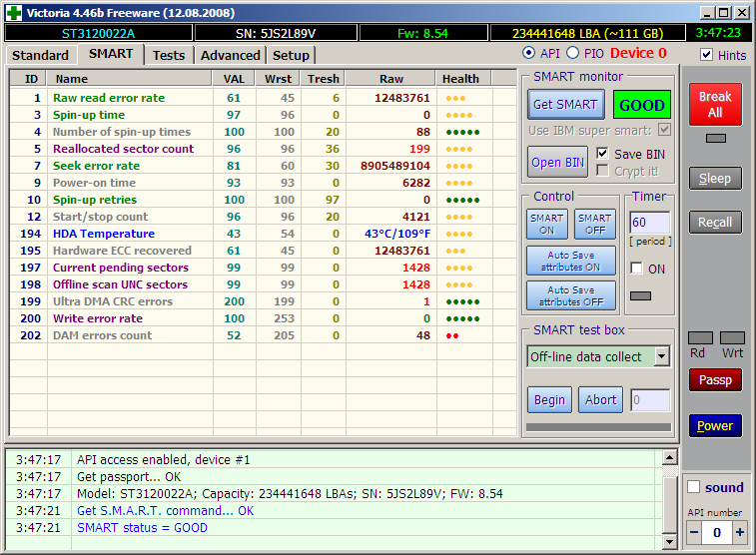Select the DAM errors count row
This screenshot has height=555, width=756.
pyautogui.click(x=263, y=335)
